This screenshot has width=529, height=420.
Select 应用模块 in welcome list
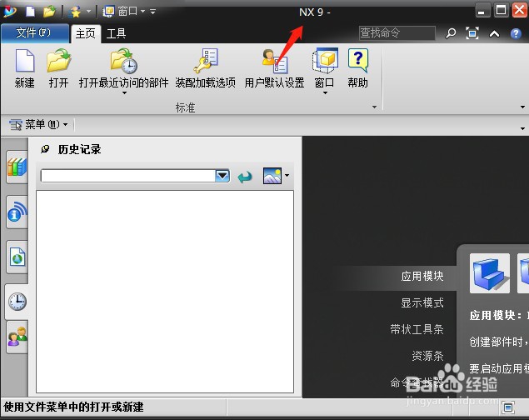point(422,277)
